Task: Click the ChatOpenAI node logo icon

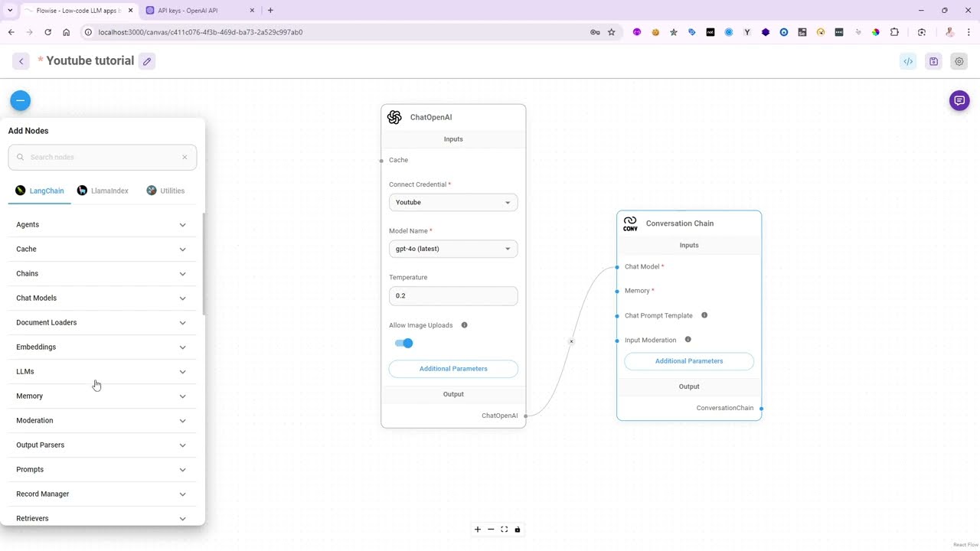Action: pyautogui.click(x=394, y=117)
